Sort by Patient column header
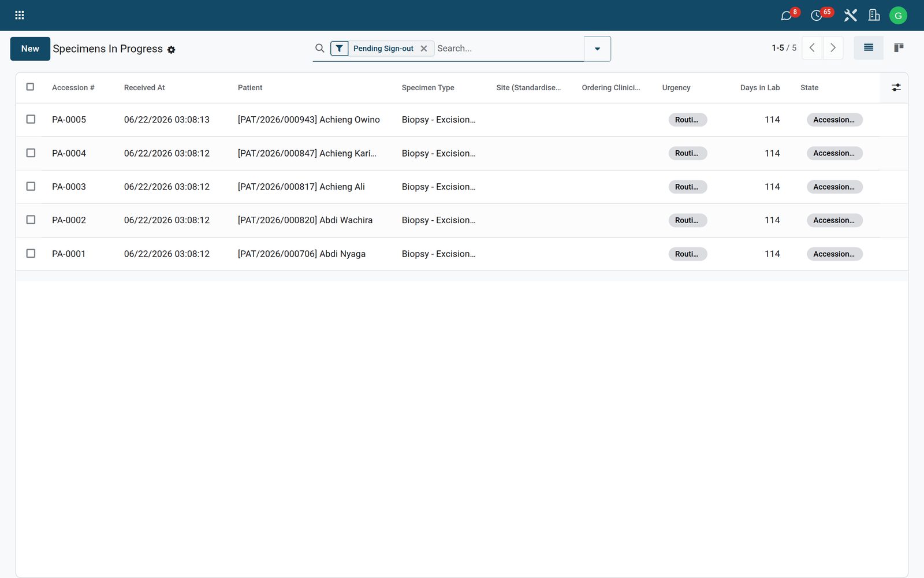This screenshot has width=924, height=578. point(250,88)
